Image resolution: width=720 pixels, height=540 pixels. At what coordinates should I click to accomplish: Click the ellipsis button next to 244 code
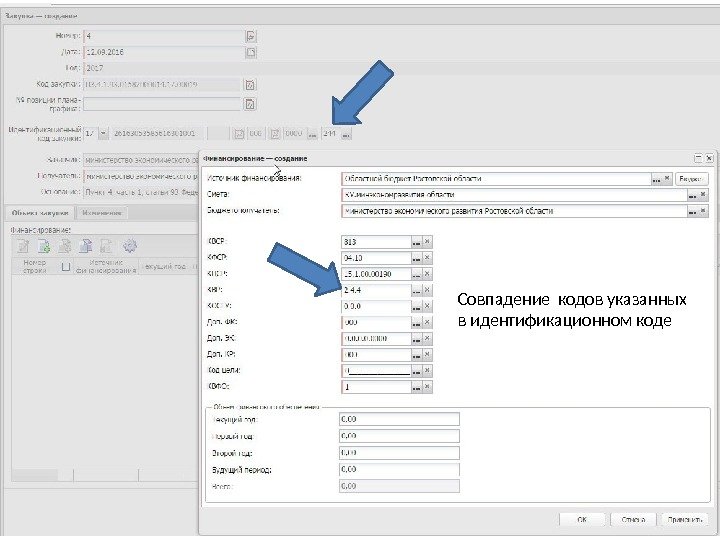346,134
